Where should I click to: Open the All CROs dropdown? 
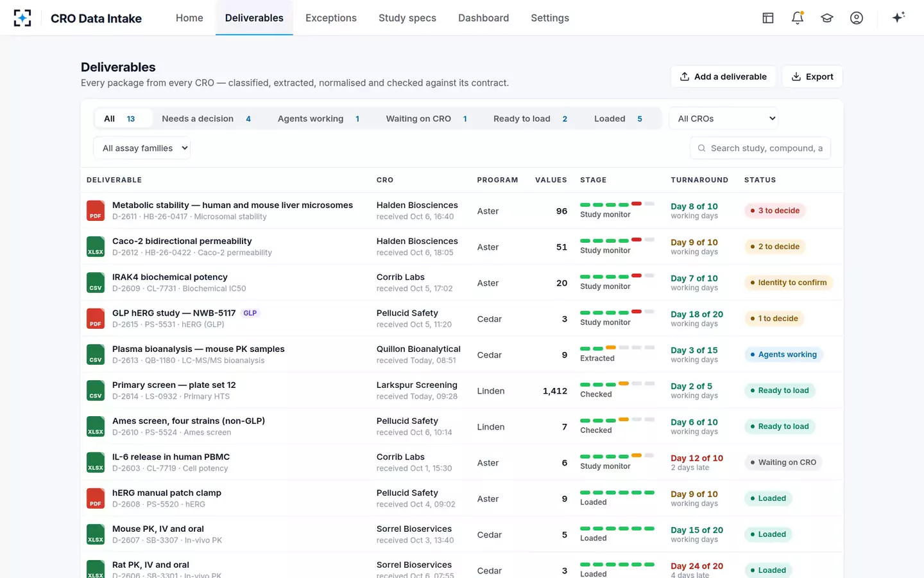[x=724, y=119]
